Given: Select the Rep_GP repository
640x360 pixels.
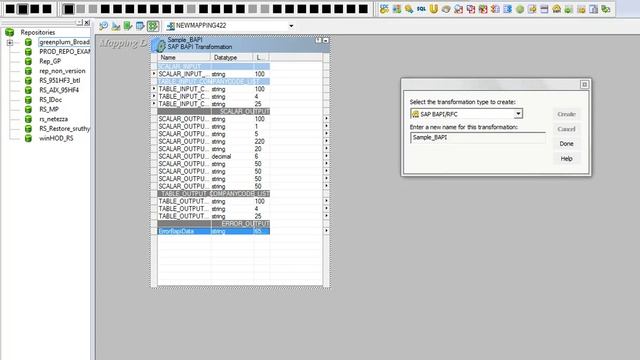Looking at the screenshot, I should point(50,61).
